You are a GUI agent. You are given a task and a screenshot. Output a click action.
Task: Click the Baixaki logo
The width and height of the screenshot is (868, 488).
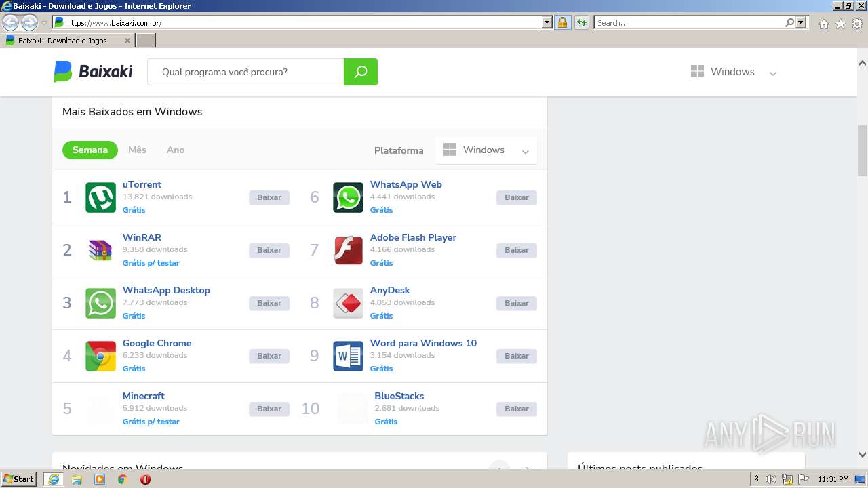(x=93, y=71)
